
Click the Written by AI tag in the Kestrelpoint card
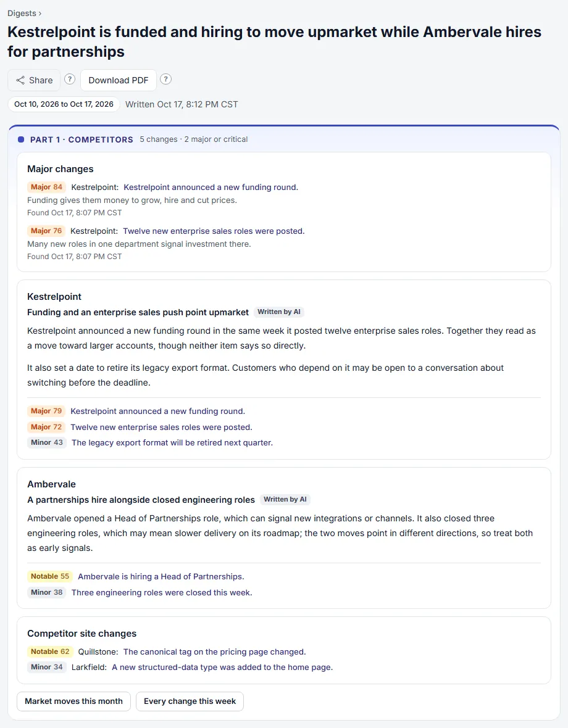pyautogui.click(x=278, y=312)
